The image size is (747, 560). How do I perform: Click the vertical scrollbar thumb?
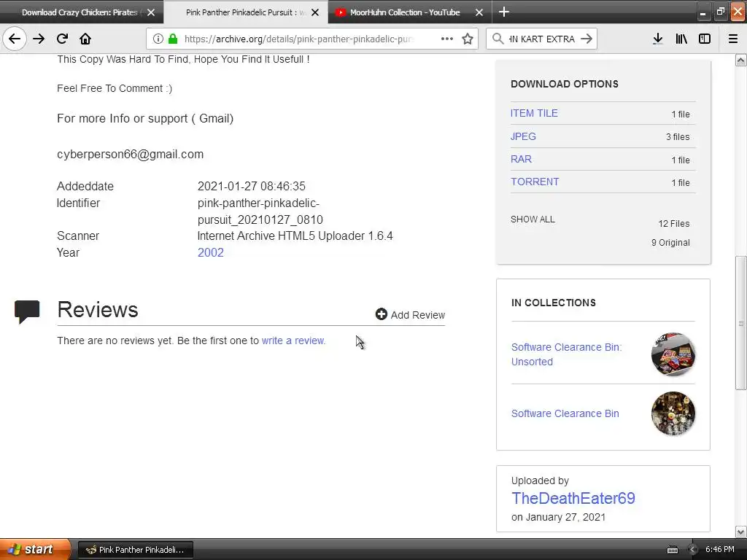[740, 323]
